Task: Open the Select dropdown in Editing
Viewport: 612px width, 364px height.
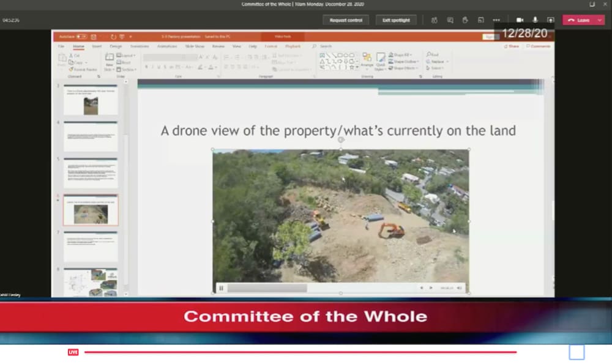Action: click(435, 68)
